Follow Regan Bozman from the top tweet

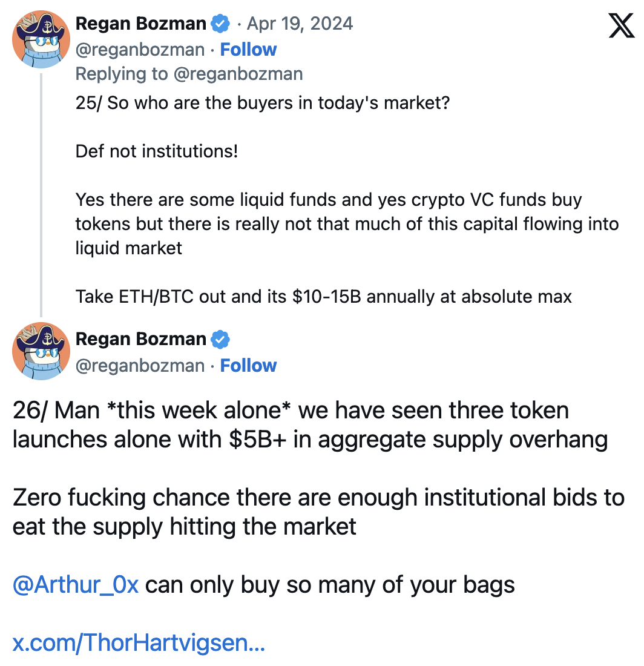pos(248,50)
